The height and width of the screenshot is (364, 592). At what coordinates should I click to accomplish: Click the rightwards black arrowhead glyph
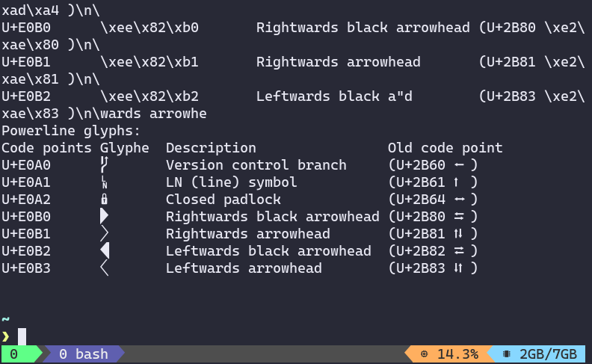tap(105, 217)
